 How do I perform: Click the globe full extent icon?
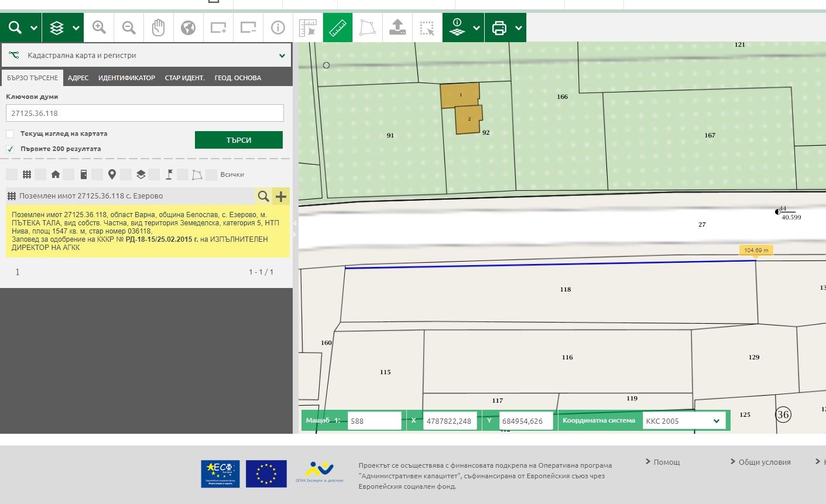point(188,27)
